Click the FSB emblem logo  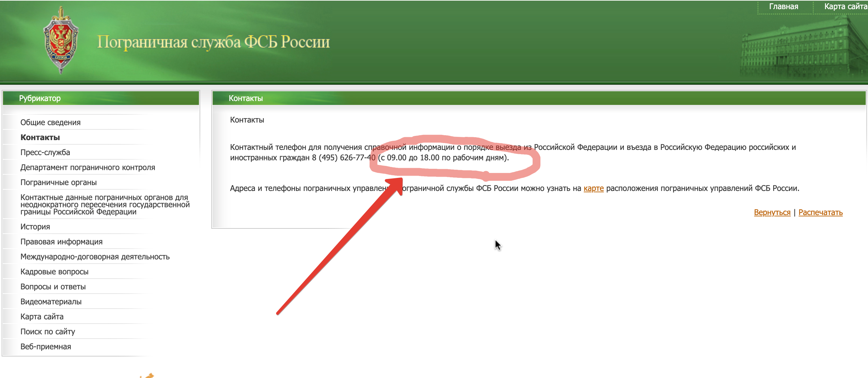click(61, 40)
